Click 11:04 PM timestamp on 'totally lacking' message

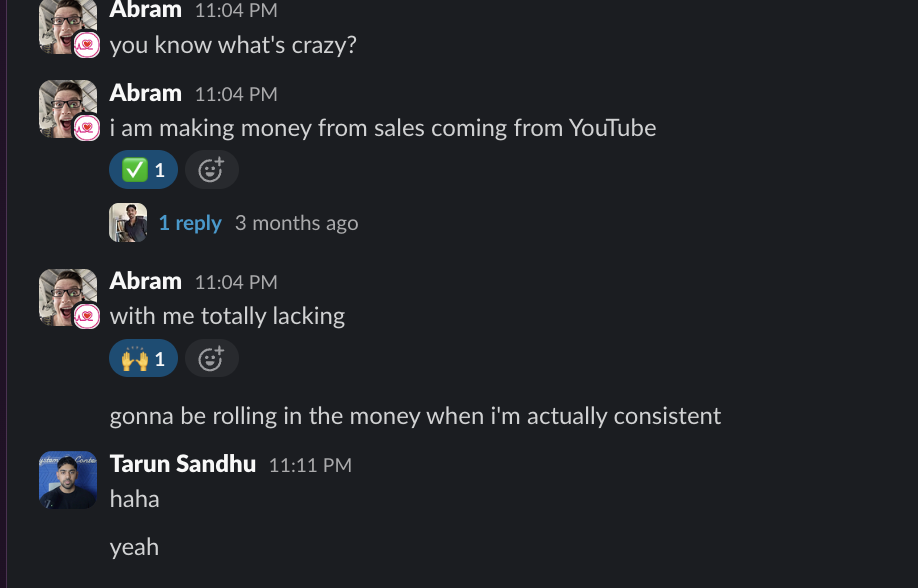click(x=236, y=282)
